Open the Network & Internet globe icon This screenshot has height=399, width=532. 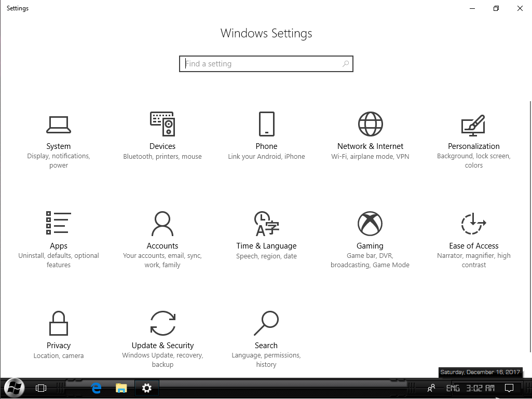[x=371, y=124]
